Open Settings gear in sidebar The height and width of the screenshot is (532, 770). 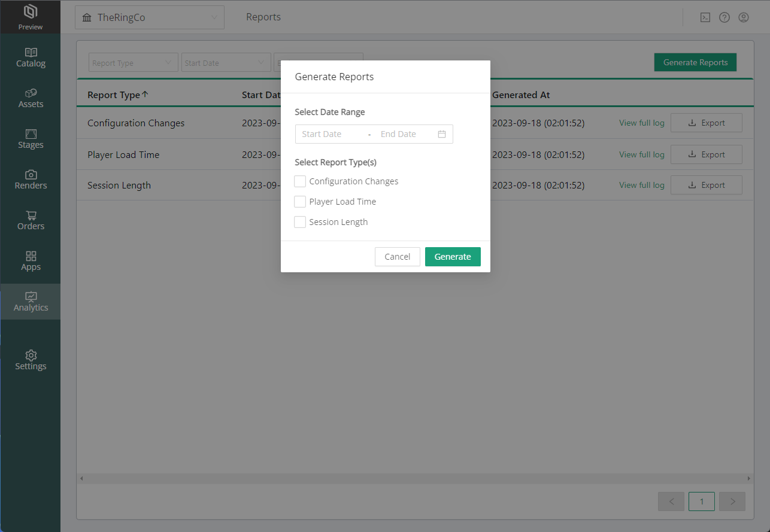pyautogui.click(x=31, y=355)
